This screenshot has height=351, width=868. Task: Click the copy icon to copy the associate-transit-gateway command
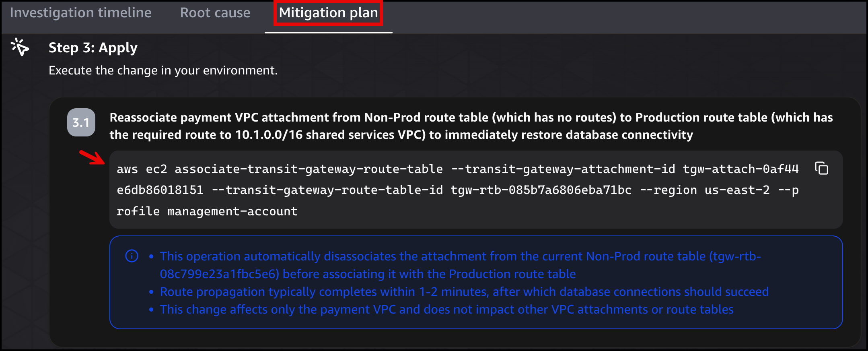821,169
